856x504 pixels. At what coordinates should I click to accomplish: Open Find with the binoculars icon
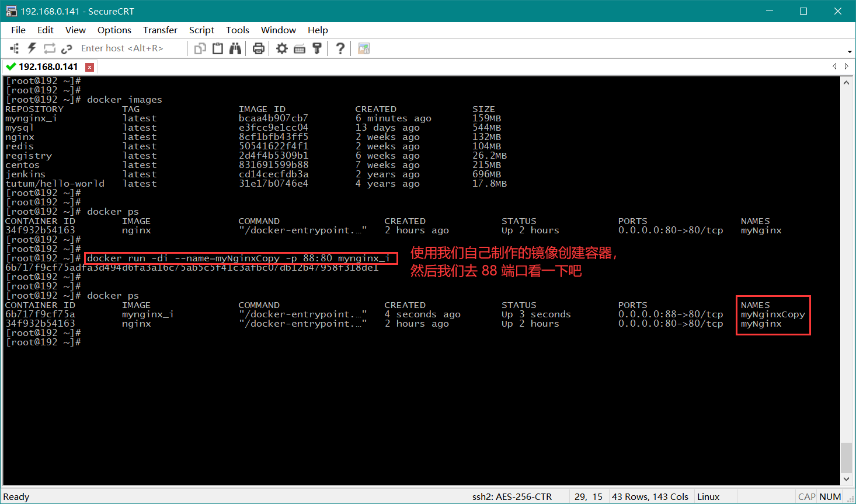(235, 48)
